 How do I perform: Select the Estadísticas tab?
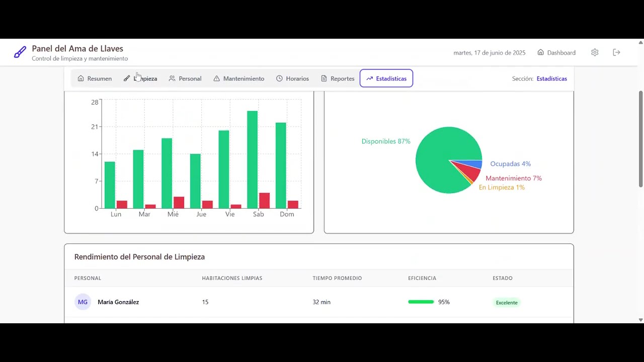point(386,78)
